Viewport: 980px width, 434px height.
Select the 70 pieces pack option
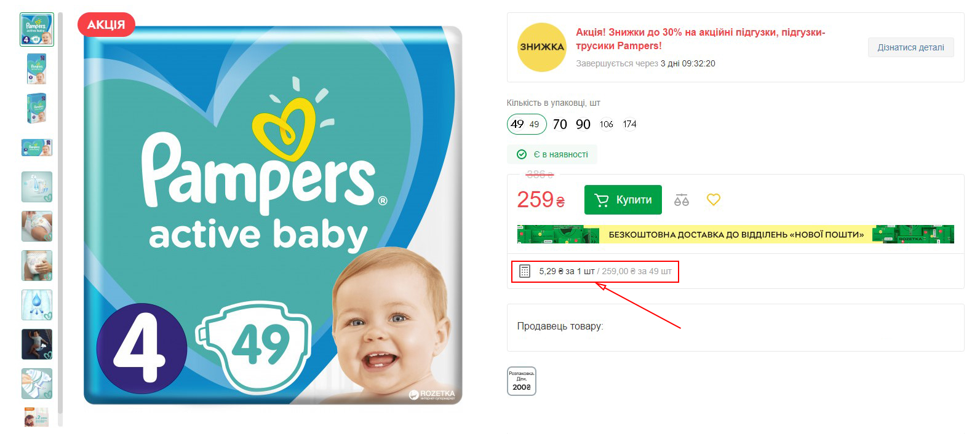560,124
